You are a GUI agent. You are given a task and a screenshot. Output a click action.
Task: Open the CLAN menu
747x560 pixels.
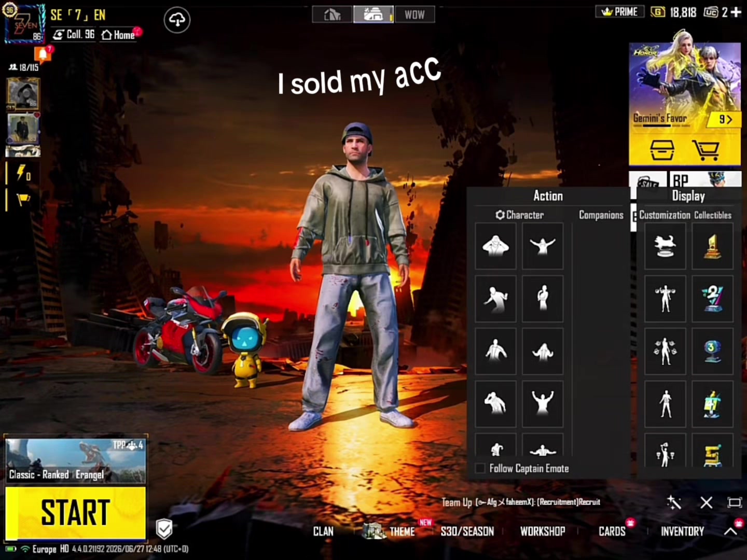(x=323, y=531)
